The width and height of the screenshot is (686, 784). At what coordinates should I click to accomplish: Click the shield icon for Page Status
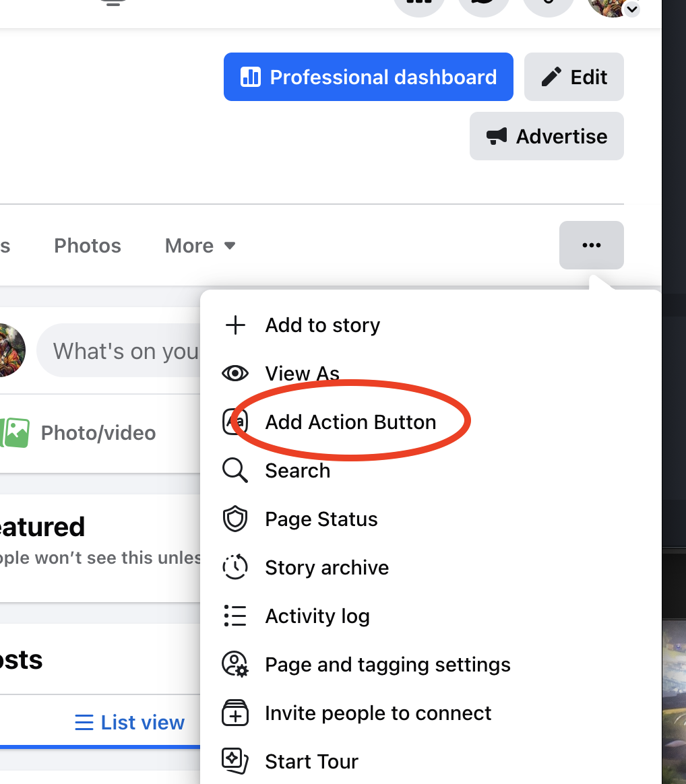235,519
